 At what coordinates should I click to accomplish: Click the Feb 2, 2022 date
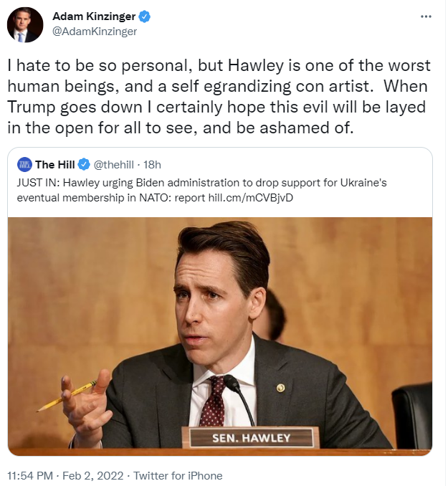click(92, 476)
